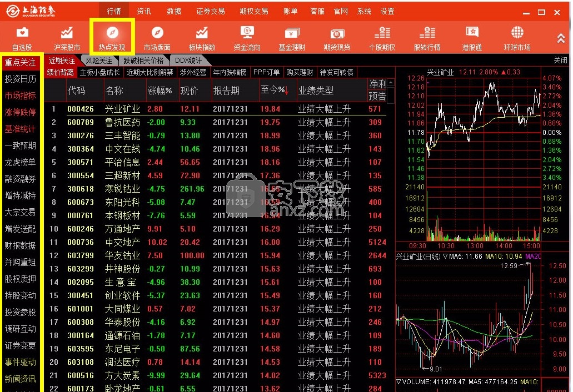Select 股权质押 in the sidebar

[x=21, y=279]
